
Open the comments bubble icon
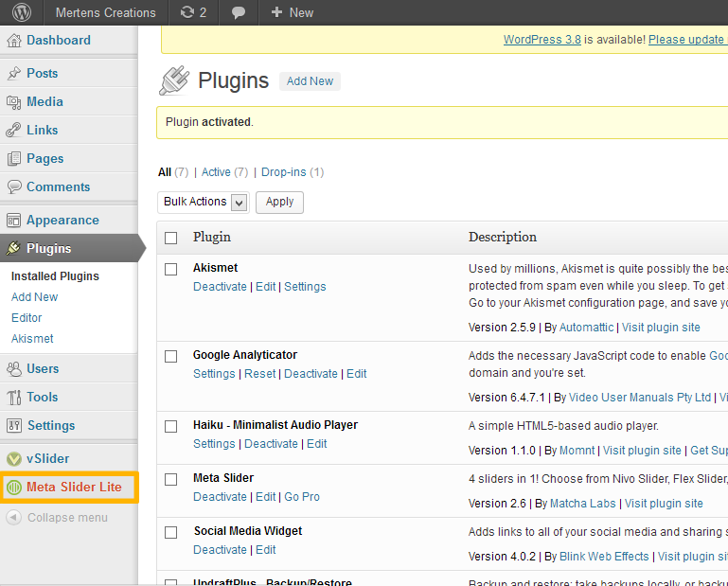[239, 12]
